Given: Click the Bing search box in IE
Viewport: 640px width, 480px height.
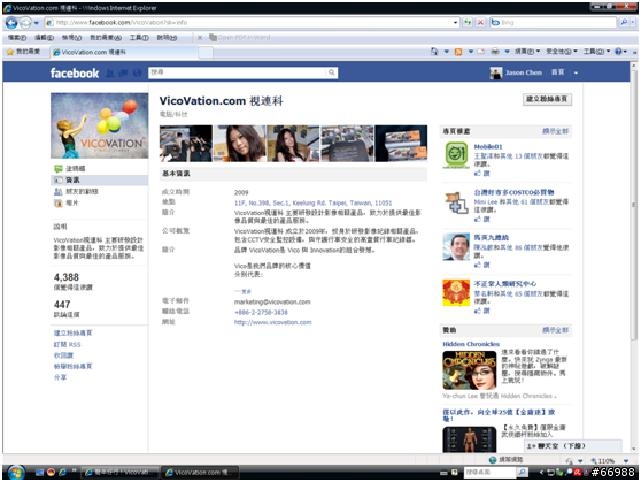Looking at the screenshot, I should [x=553, y=22].
